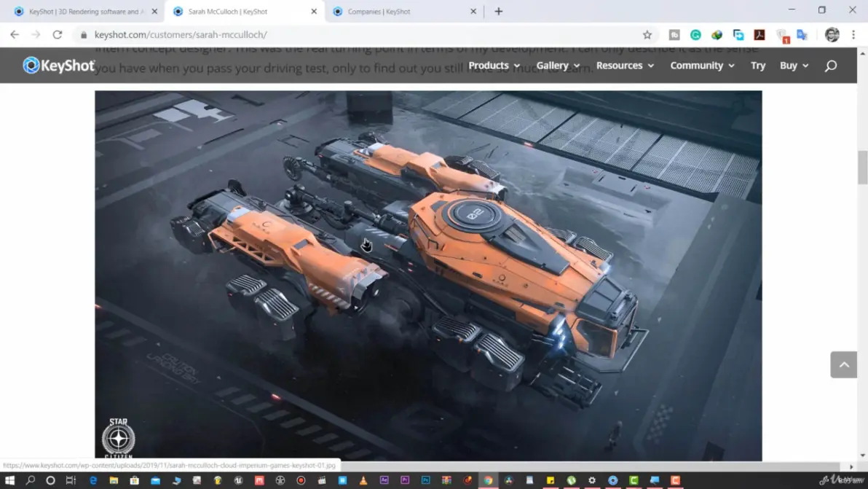
Task: Open a new browser tab with plus
Action: click(x=499, y=11)
